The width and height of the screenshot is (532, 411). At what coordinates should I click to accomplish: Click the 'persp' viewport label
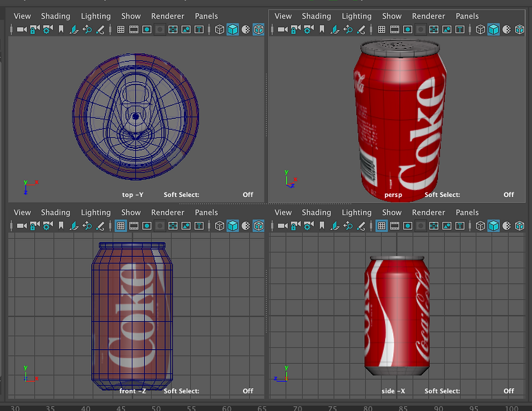pyautogui.click(x=393, y=195)
